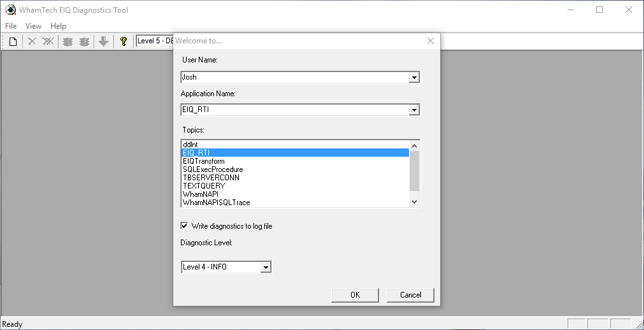Confirm the dialog with OK
Screen dimensions: 644x330
click(x=355, y=295)
